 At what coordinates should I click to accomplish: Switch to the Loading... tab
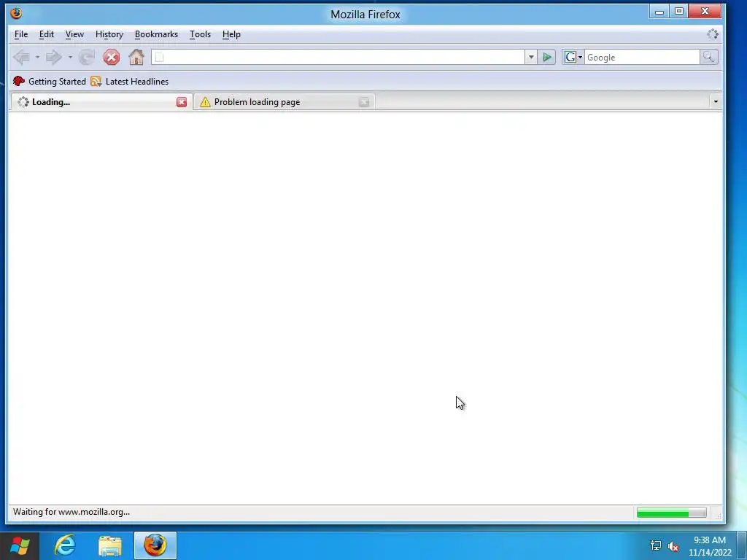[101, 102]
